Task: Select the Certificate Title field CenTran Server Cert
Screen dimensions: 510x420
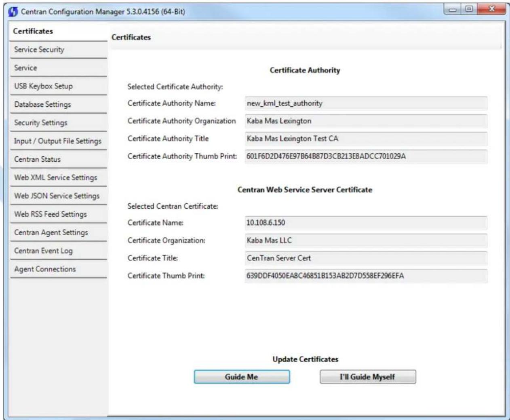Action: tap(366, 258)
